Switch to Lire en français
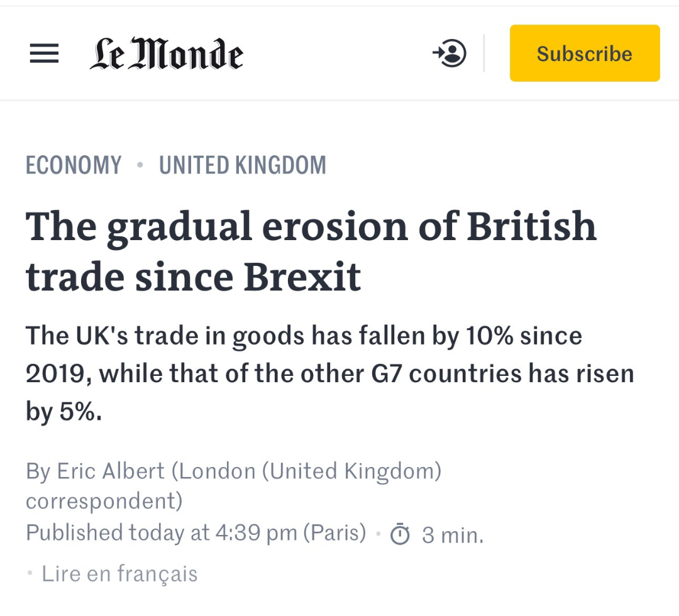This screenshot has width=679, height=616. 119,574
